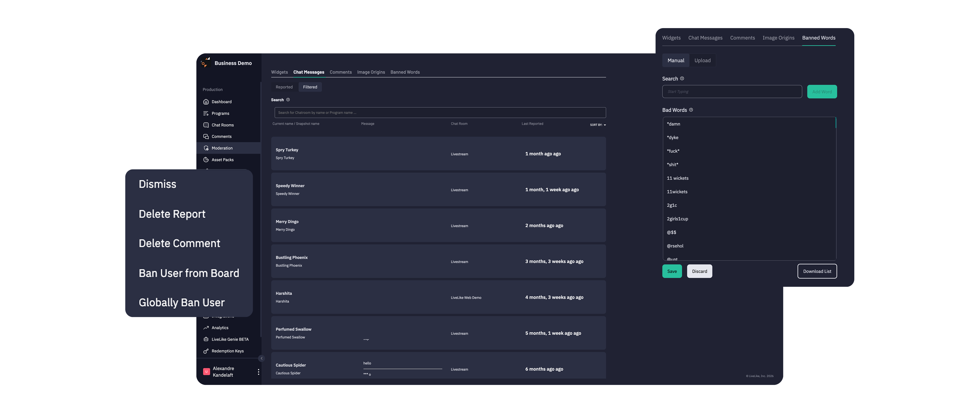The image size is (980, 413).
Task: Select the Upload mode toggle
Action: (x=702, y=60)
